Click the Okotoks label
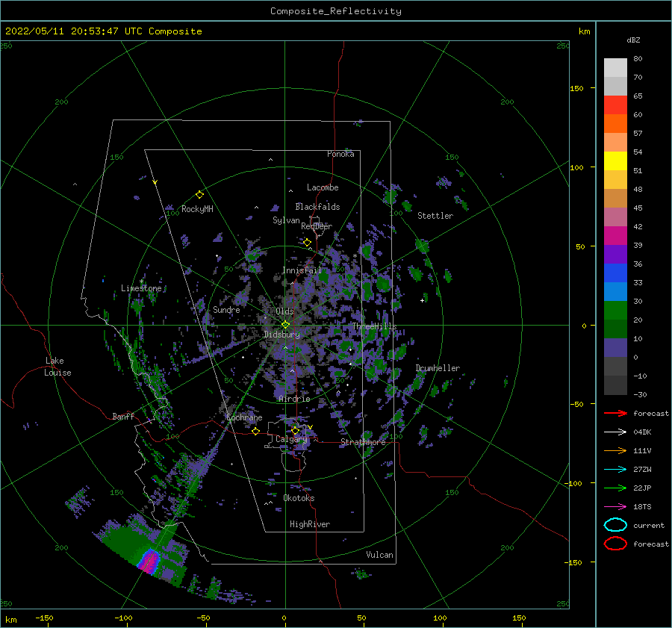The height and width of the screenshot is (628, 672). point(299,498)
